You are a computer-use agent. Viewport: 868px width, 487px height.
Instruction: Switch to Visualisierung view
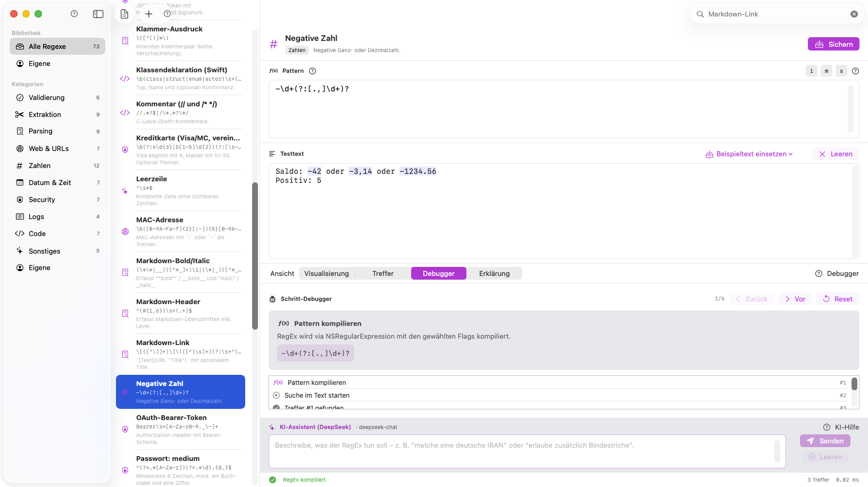[x=327, y=273]
